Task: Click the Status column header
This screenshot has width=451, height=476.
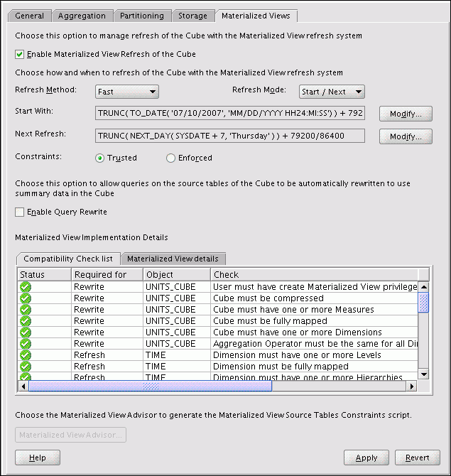Action: [45, 275]
